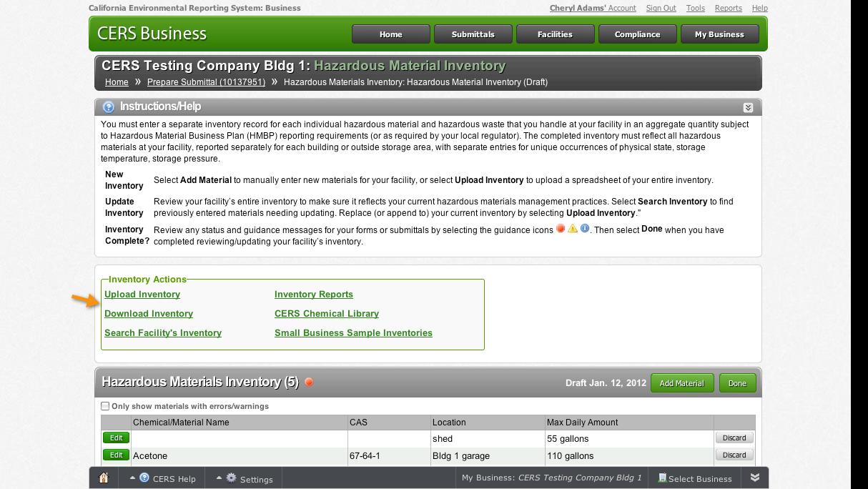This screenshot has width=868, height=489.
Task: Open the Submittals menu tab
Action: [473, 34]
